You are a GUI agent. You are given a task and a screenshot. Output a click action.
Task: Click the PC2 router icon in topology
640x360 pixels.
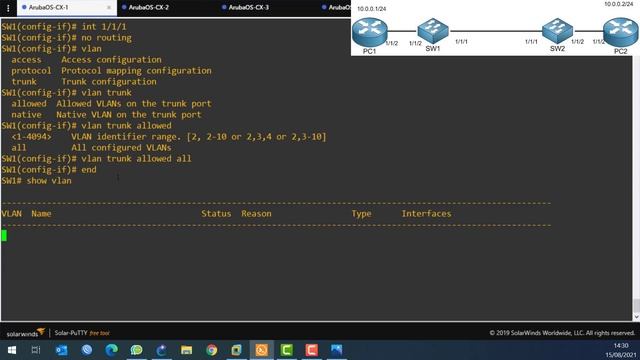coord(620,32)
